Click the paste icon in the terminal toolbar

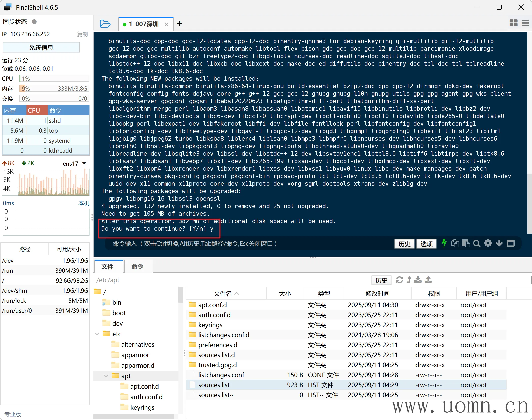point(466,243)
